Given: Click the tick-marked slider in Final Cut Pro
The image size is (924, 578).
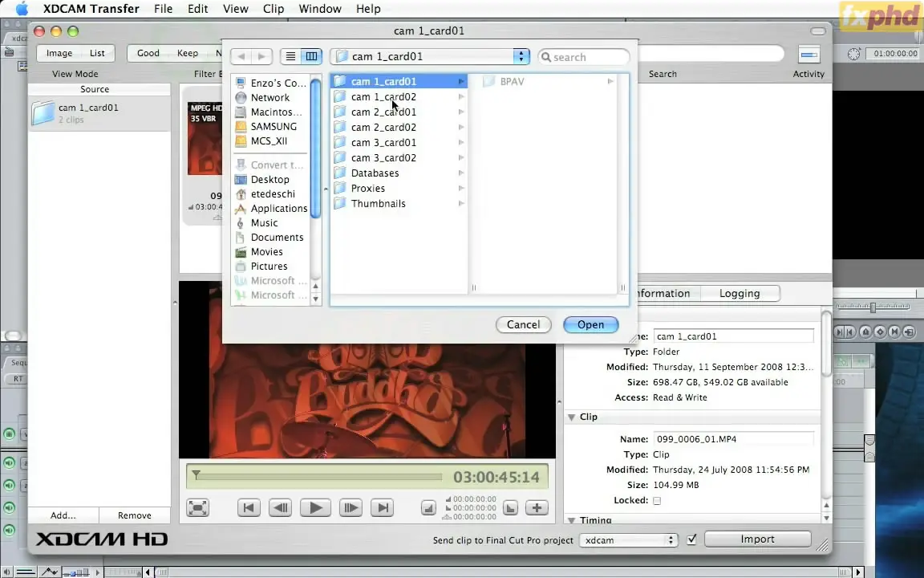Looking at the screenshot, I should pos(873,307).
